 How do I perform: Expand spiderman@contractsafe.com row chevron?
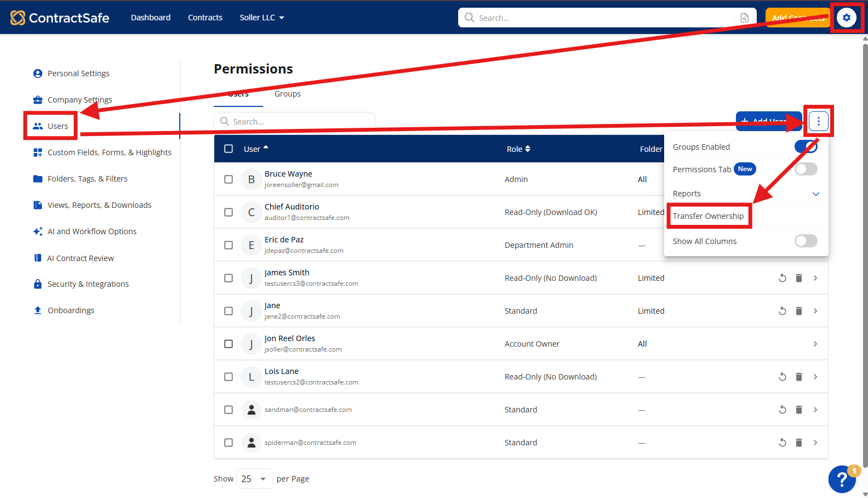pos(815,443)
